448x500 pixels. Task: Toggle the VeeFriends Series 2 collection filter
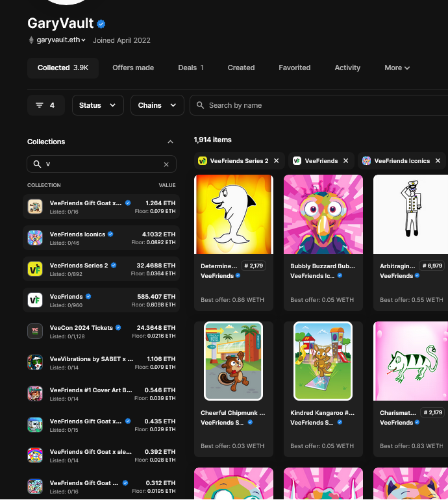click(x=101, y=269)
